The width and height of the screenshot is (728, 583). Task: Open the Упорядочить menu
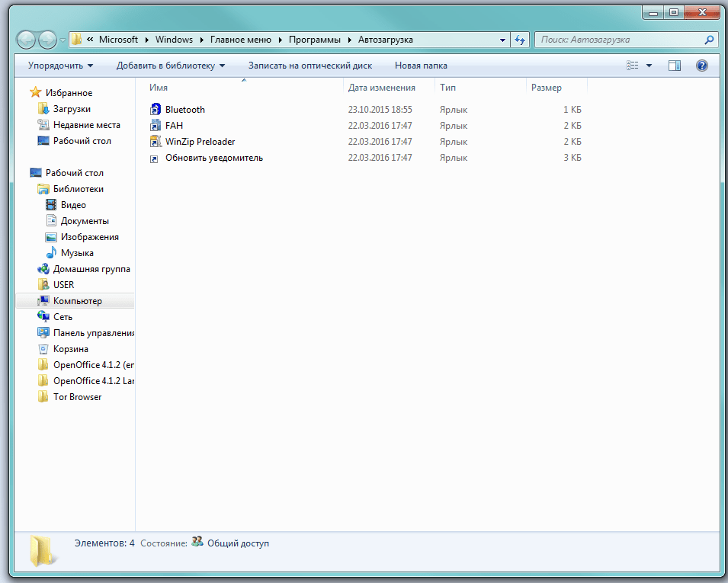tap(60, 66)
